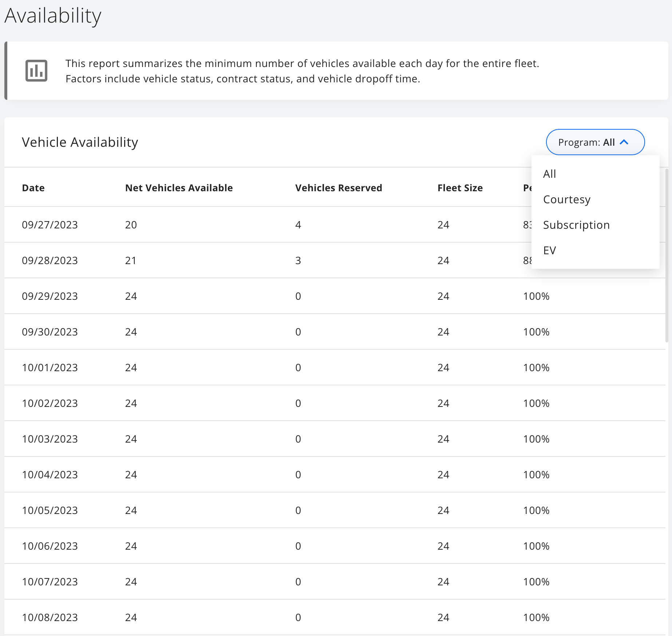Viewport: 672px width, 636px height.
Task: Select Subscription from the Program menu
Action: (x=576, y=225)
